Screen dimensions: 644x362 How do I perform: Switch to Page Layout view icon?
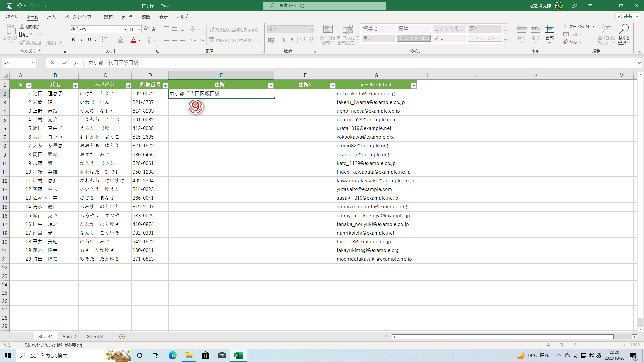click(x=561, y=345)
